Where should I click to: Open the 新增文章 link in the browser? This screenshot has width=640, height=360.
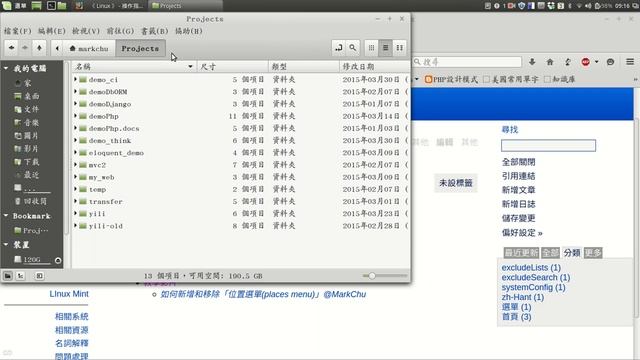(x=518, y=190)
